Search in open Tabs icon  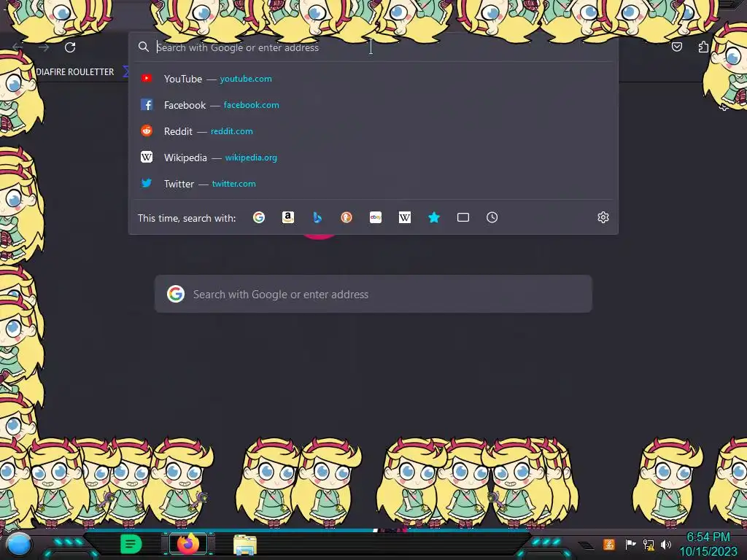click(463, 217)
